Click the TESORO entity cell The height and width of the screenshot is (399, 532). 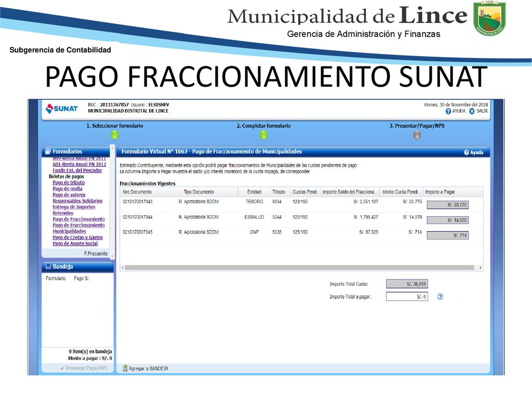[x=254, y=202]
